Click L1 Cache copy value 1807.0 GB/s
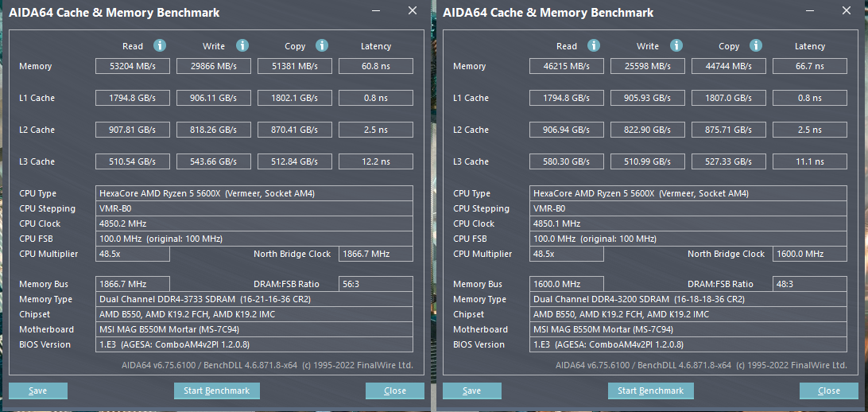The height and width of the screenshot is (412, 868). 728,98
